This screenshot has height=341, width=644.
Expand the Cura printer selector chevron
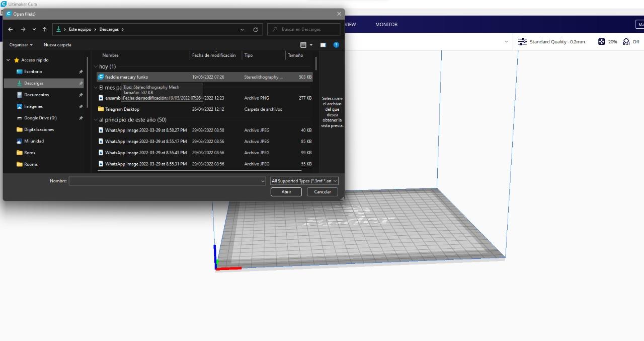coord(506,42)
